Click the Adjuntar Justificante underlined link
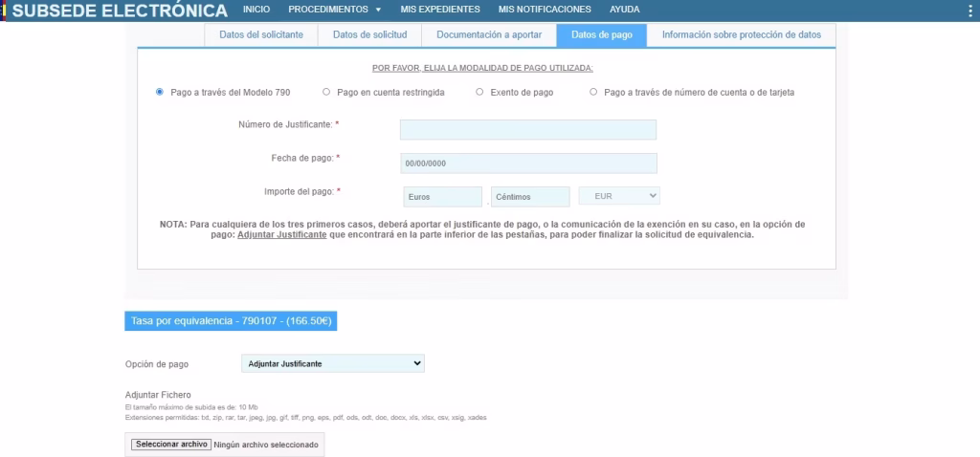 (x=282, y=235)
